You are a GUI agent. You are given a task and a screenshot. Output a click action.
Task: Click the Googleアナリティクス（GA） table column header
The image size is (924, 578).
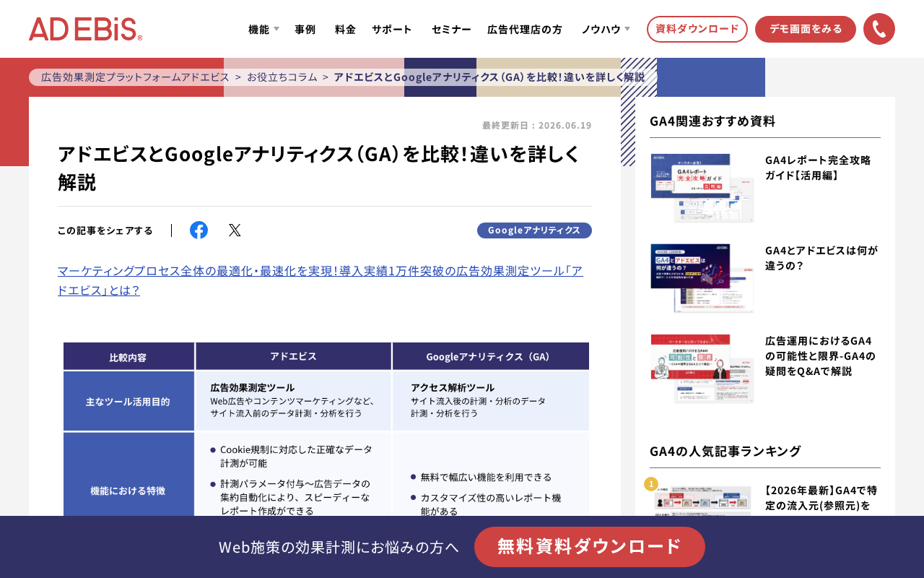(491, 356)
